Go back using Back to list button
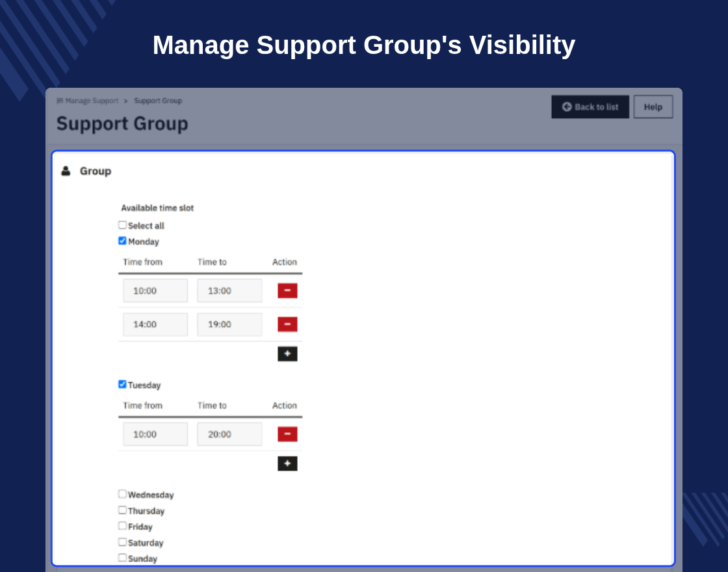728x572 pixels. [x=590, y=107]
